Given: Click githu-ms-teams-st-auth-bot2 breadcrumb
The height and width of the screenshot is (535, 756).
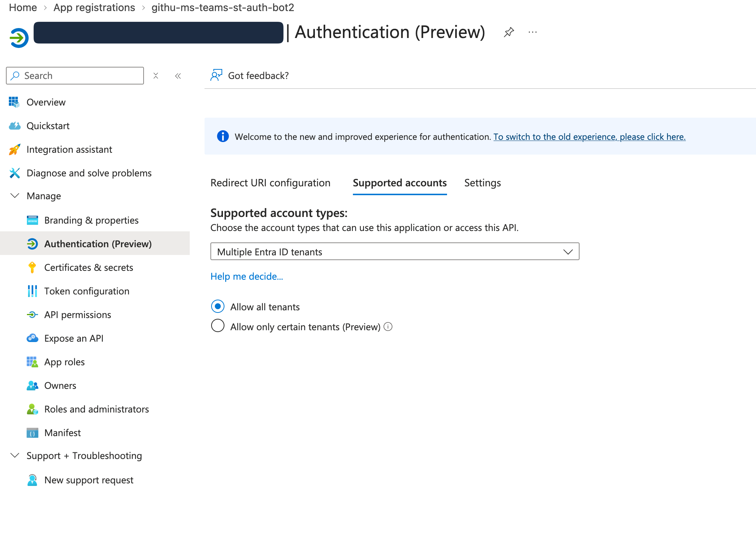Looking at the screenshot, I should 223,7.
